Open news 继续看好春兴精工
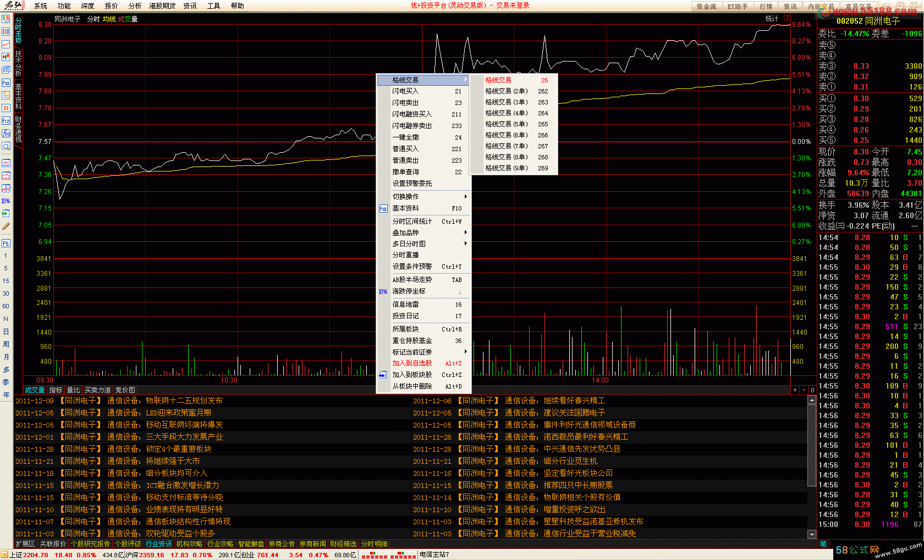924x560 pixels. 574,401
